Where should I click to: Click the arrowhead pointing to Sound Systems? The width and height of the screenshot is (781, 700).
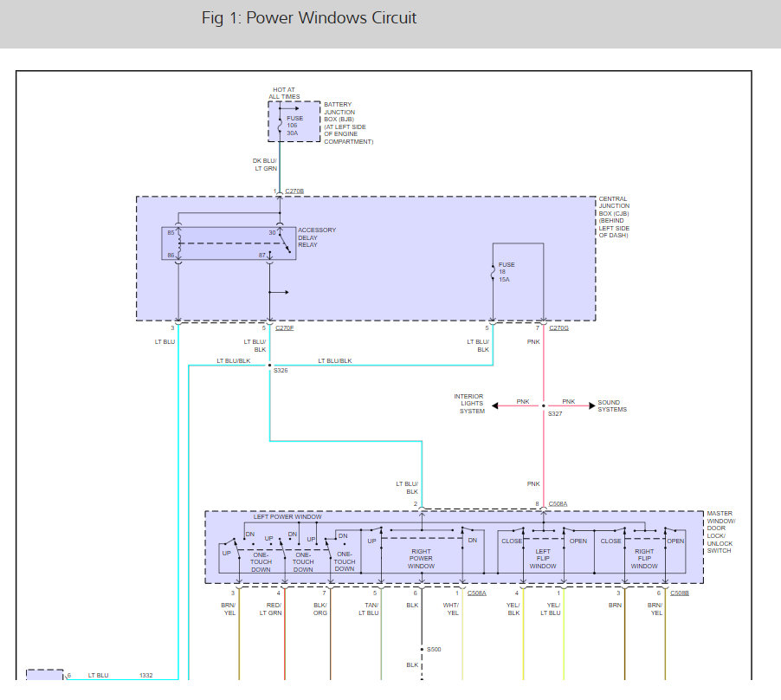(x=591, y=405)
